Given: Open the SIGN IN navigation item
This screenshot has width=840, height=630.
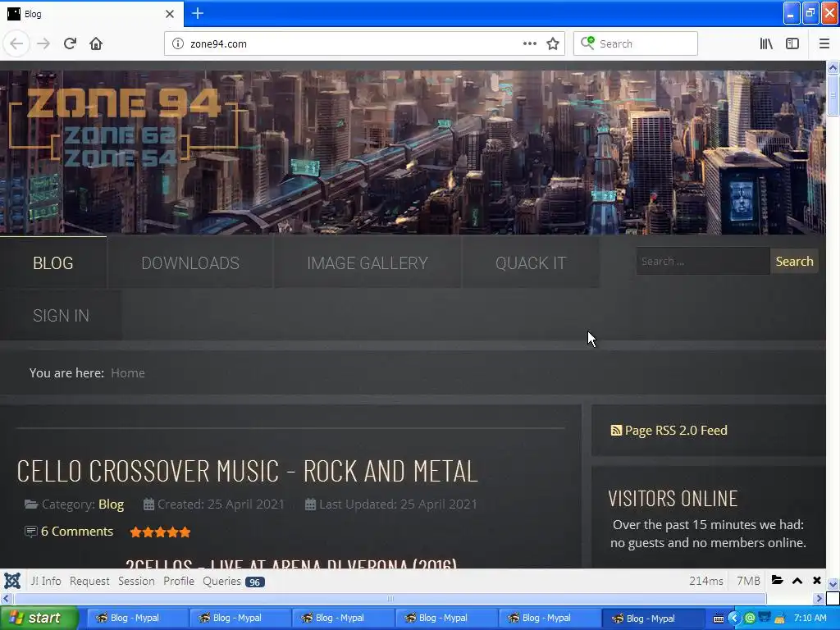Looking at the screenshot, I should point(61,316).
